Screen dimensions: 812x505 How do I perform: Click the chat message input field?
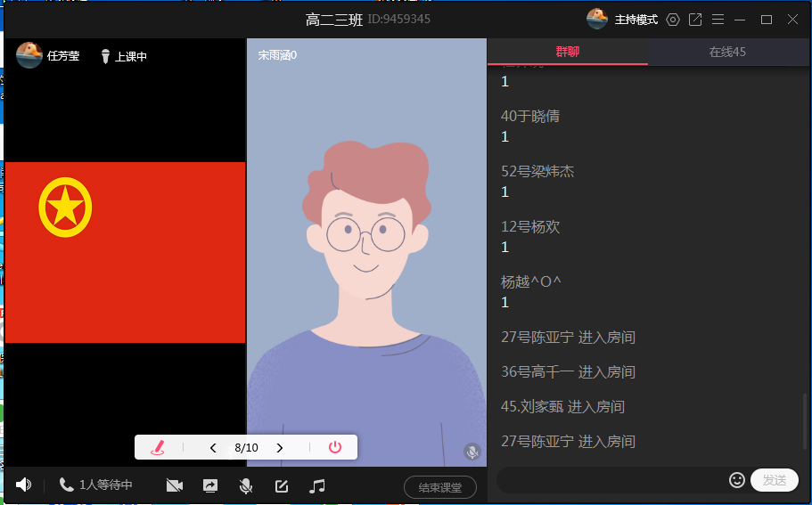tap(611, 480)
